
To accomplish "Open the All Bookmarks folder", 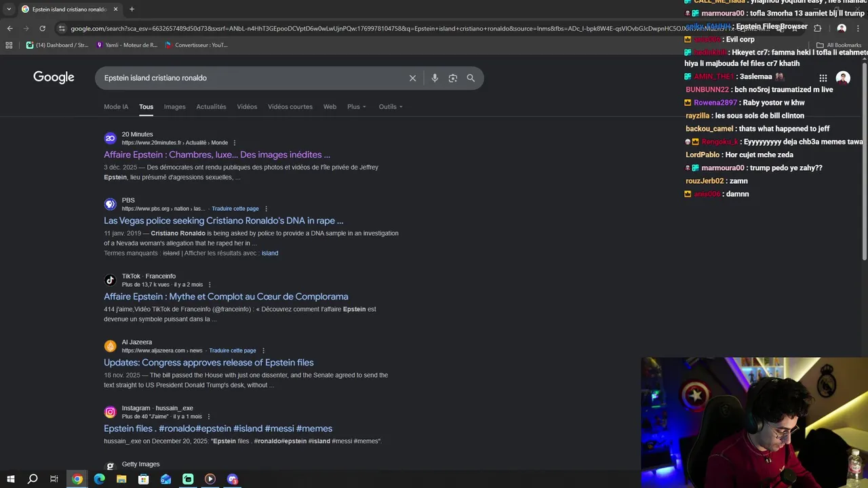I will (838, 45).
